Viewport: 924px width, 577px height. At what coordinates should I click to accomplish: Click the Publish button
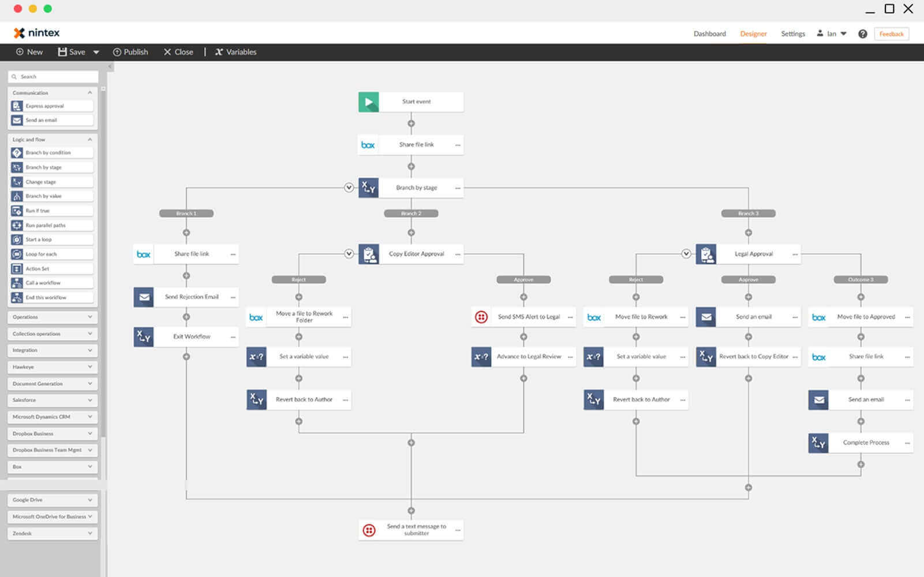pos(130,52)
